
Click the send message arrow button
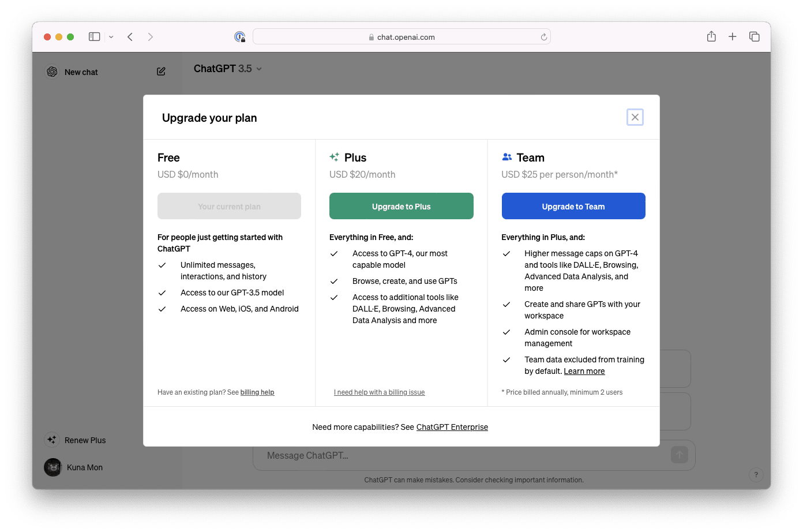click(x=680, y=455)
